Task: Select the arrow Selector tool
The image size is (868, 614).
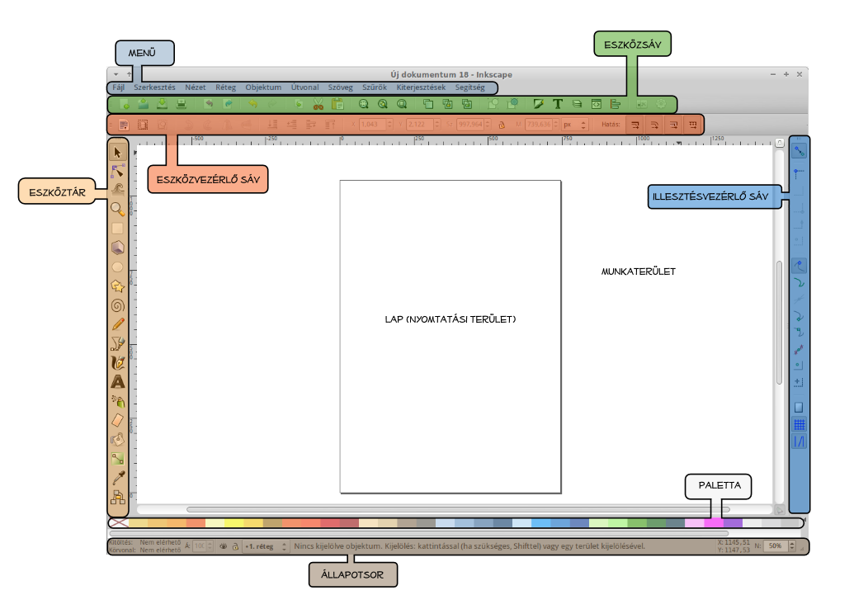Action: point(118,152)
